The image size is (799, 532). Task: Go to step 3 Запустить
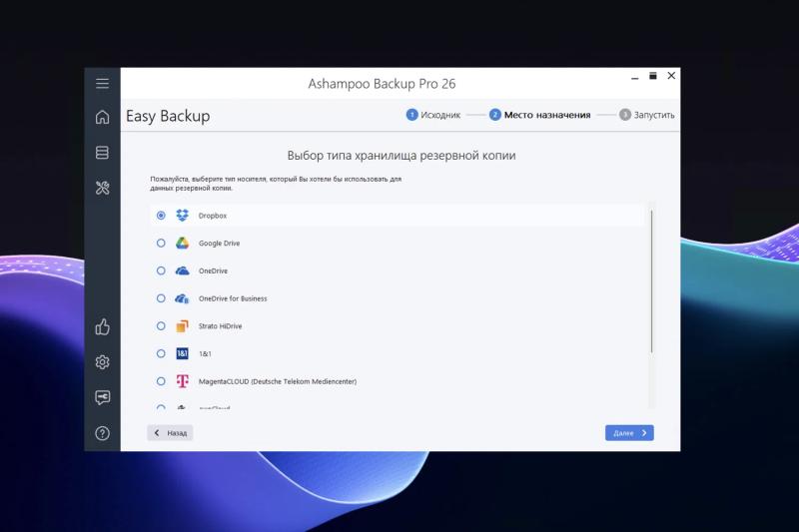coord(647,115)
